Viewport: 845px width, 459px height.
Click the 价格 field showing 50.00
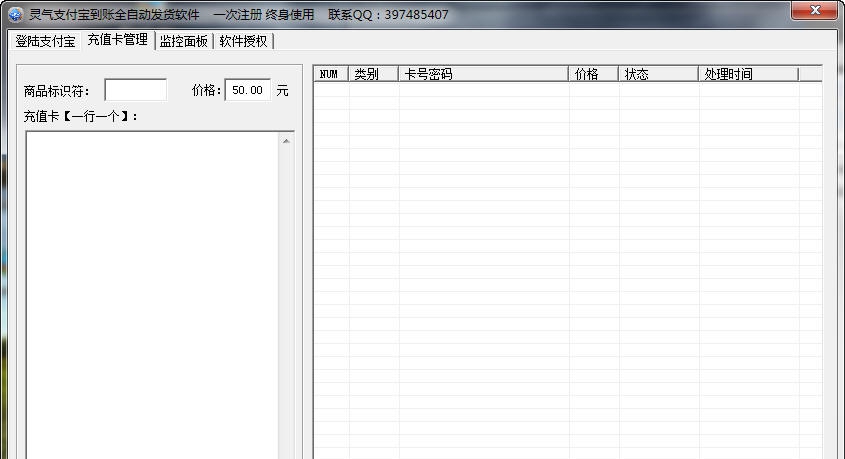pos(248,90)
